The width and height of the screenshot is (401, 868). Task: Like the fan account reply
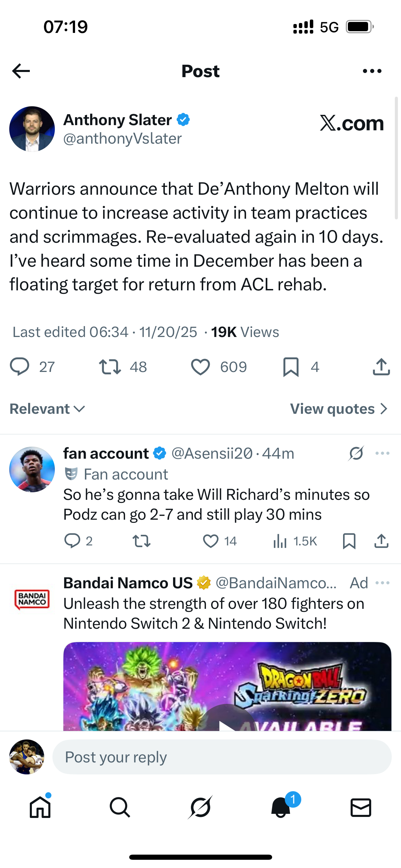211,541
